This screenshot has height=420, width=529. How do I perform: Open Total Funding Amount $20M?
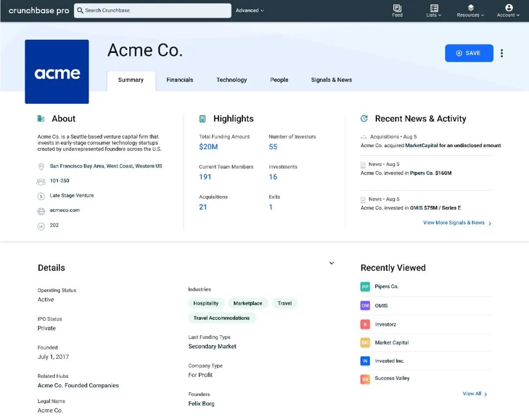[209, 147]
